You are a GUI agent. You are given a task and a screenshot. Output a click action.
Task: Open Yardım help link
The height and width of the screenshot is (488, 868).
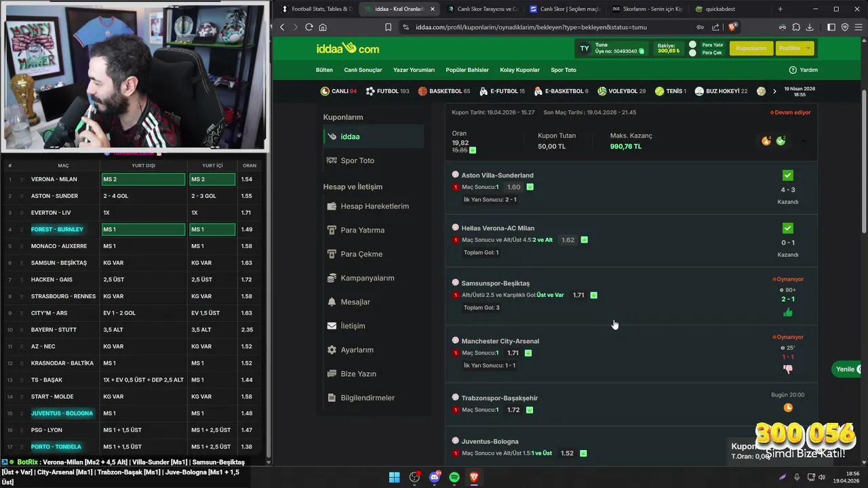tap(804, 70)
